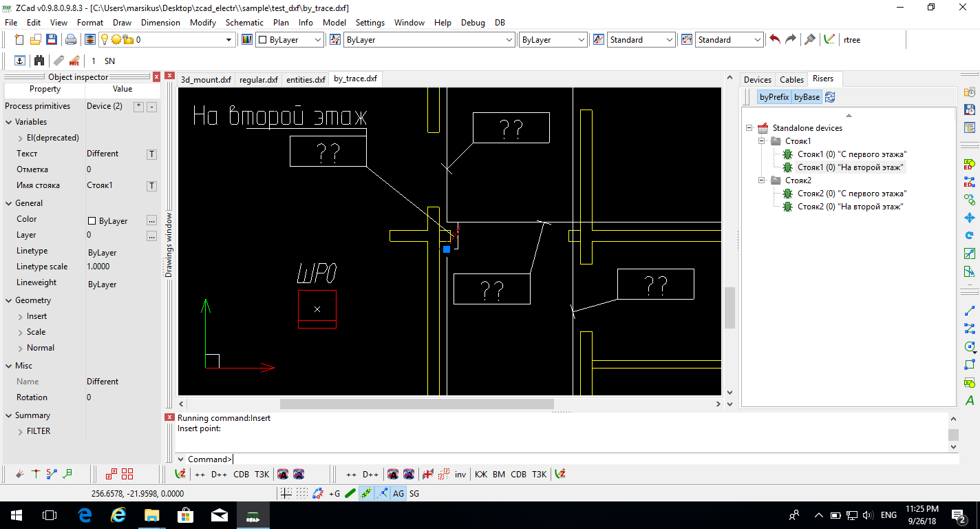Toggle grid dots display in status bar
The image size is (980, 529).
click(302, 494)
